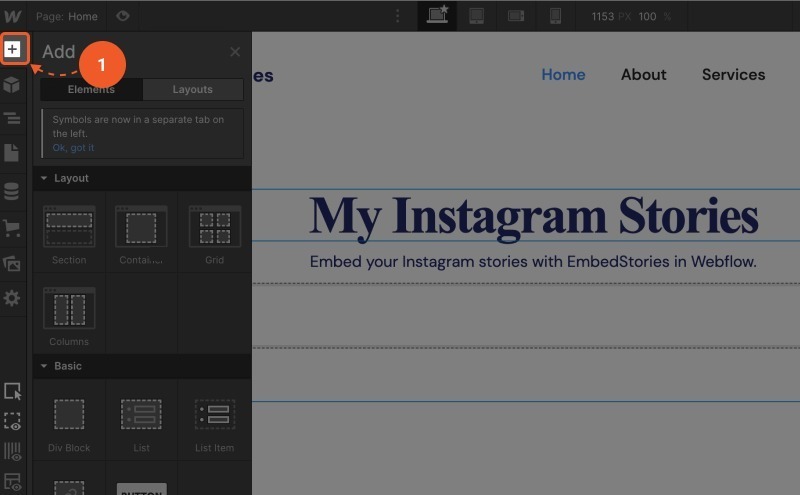Click the Webflow W logo menu
The width and height of the screenshot is (800, 495).
12,16
